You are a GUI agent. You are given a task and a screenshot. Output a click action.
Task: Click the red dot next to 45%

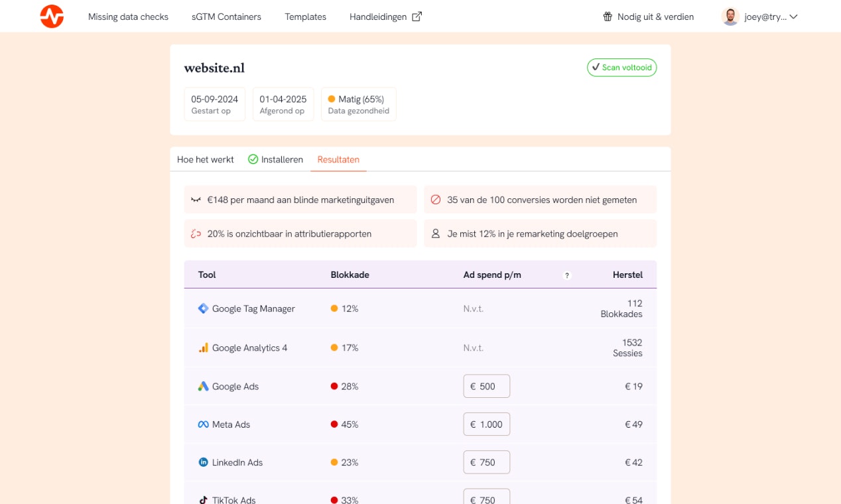click(334, 424)
